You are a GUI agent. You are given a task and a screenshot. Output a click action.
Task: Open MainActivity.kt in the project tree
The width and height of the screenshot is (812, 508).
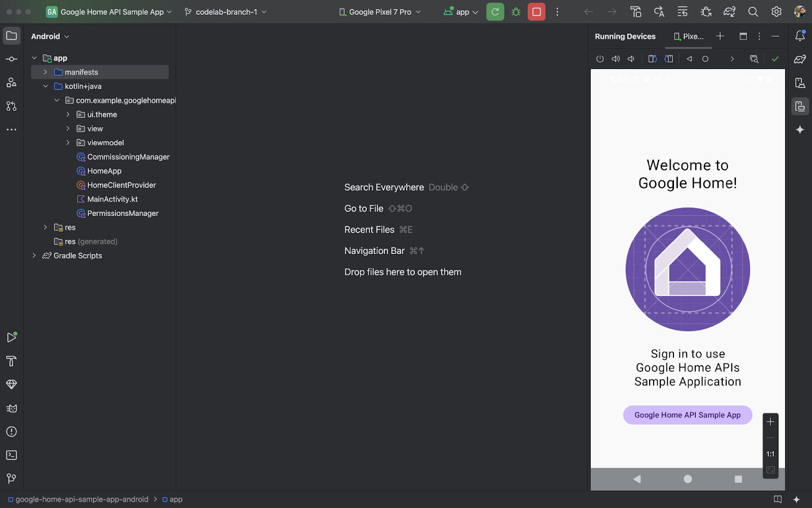click(112, 199)
